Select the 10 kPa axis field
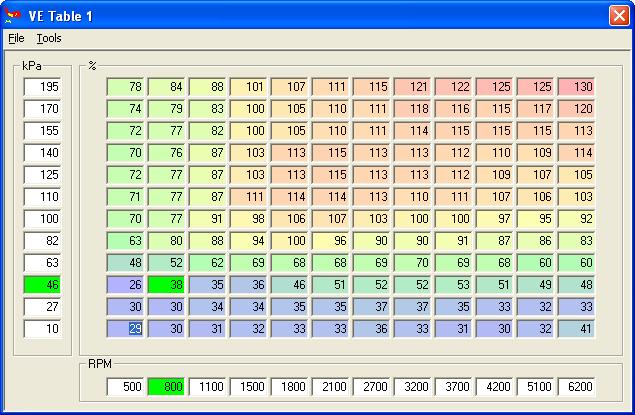Viewport: 635px width, 415px height. (43, 329)
